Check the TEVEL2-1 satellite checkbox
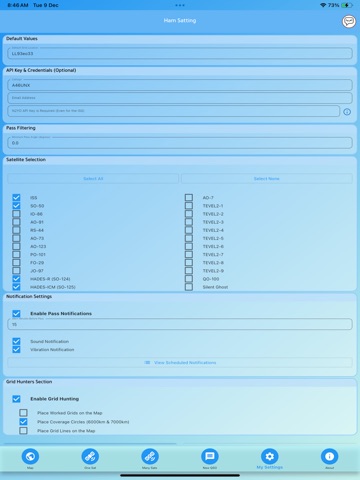Viewport: 360px width, 480px height. (189, 206)
